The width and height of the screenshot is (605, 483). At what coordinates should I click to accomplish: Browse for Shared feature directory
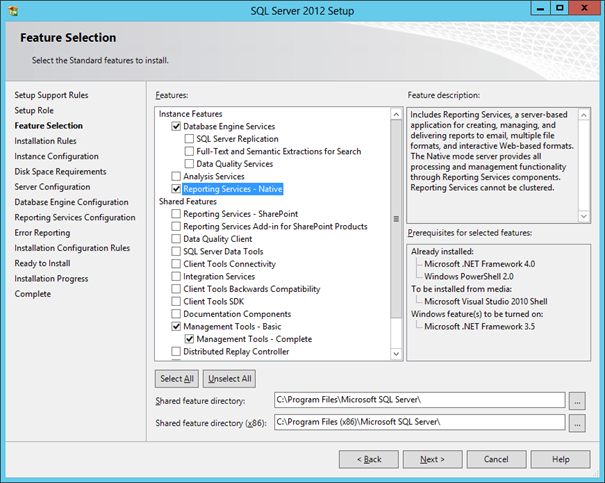(x=577, y=401)
